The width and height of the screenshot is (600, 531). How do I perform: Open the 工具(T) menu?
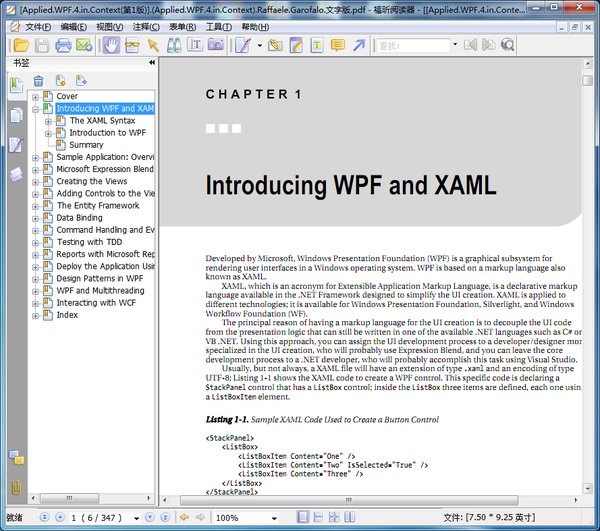coord(219,27)
